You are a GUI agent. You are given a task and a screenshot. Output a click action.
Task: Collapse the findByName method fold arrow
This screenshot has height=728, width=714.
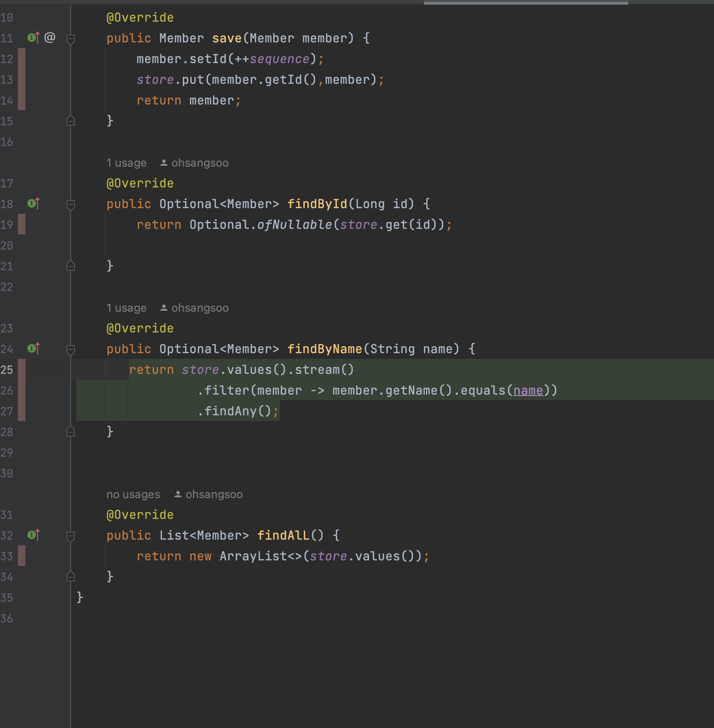pyautogui.click(x=71, y=349)
